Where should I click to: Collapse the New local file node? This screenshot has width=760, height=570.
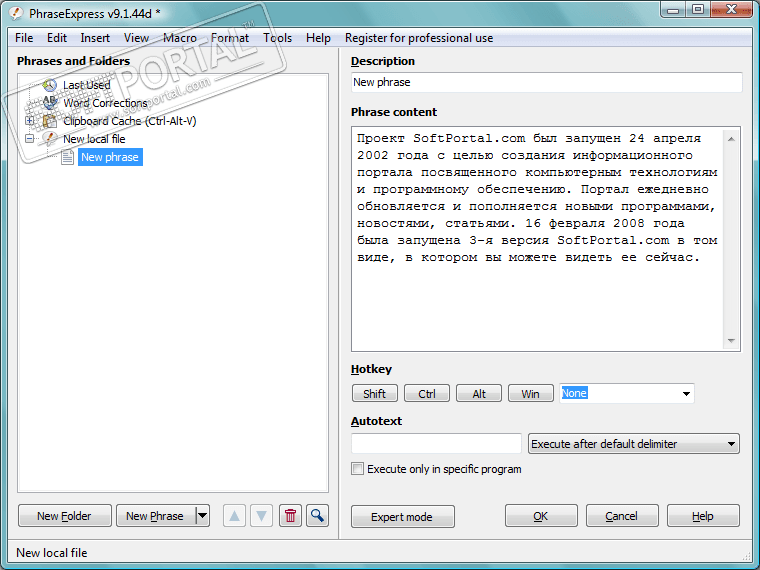[x=30, y=139]
